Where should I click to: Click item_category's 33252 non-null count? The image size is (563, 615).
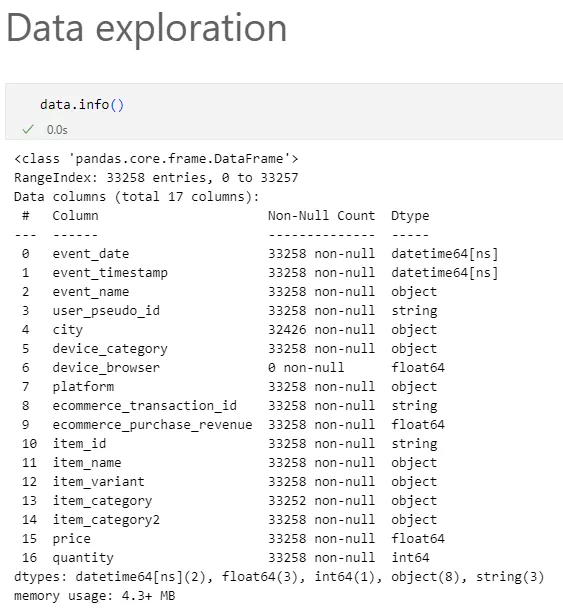(x=321, y=500)
